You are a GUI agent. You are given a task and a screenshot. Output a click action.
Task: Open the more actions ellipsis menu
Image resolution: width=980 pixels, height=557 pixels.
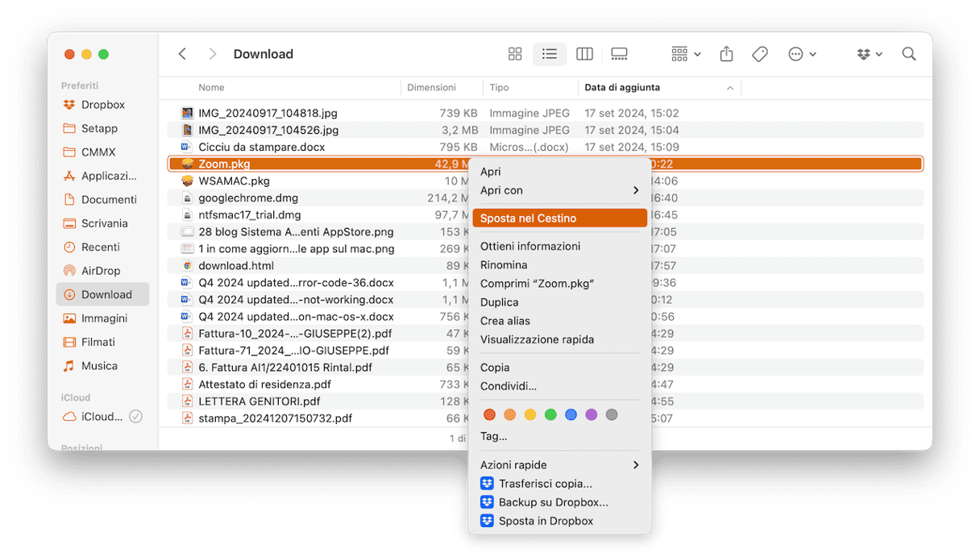(802, 54)
